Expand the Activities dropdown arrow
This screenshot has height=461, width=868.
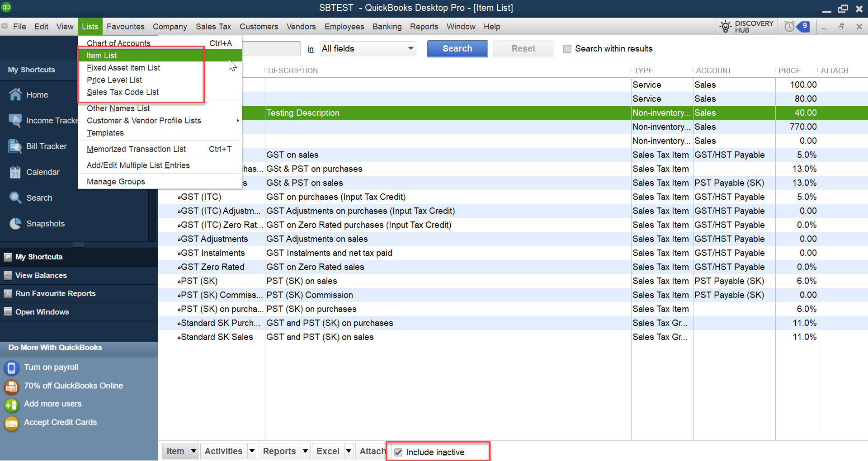[252, 451]
